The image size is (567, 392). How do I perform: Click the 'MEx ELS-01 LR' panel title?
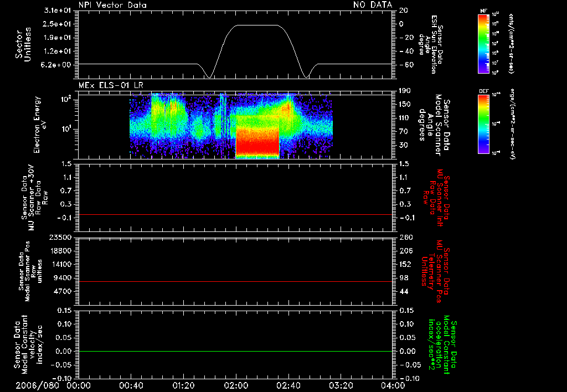[111, 85]
